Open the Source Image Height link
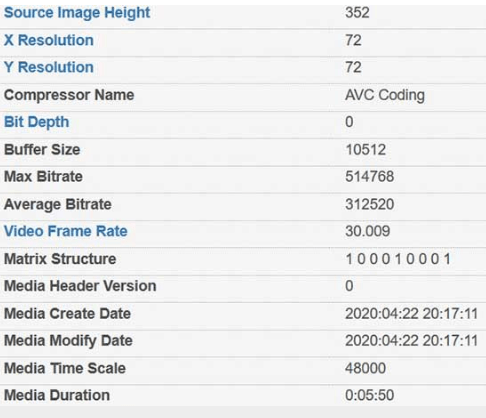 77,13
